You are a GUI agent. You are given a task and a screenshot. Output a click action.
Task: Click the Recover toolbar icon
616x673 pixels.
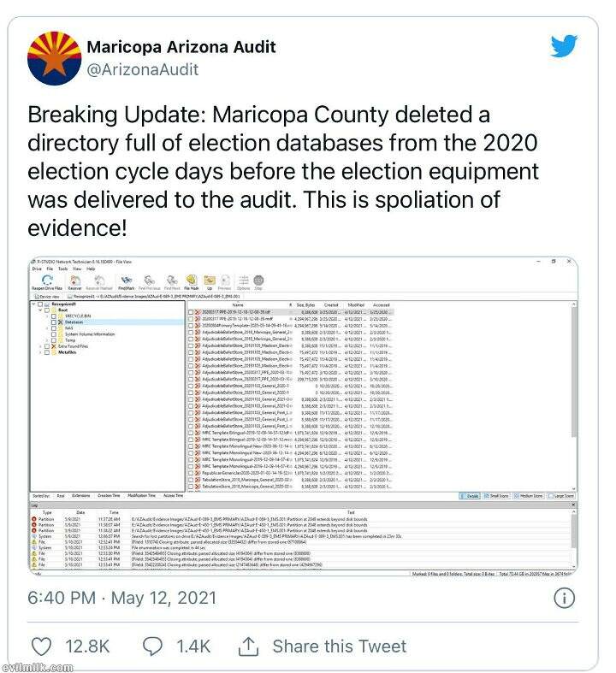[76, 280]
